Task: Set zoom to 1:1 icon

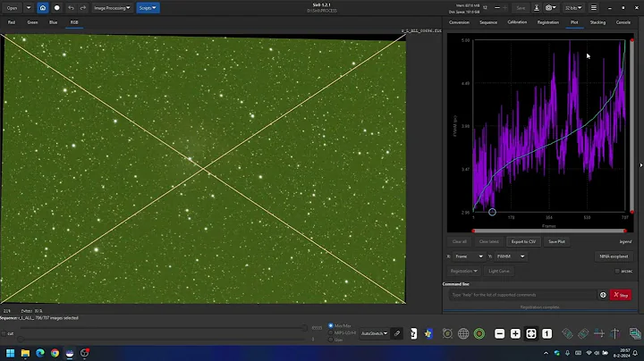Action: coord(547,333)
